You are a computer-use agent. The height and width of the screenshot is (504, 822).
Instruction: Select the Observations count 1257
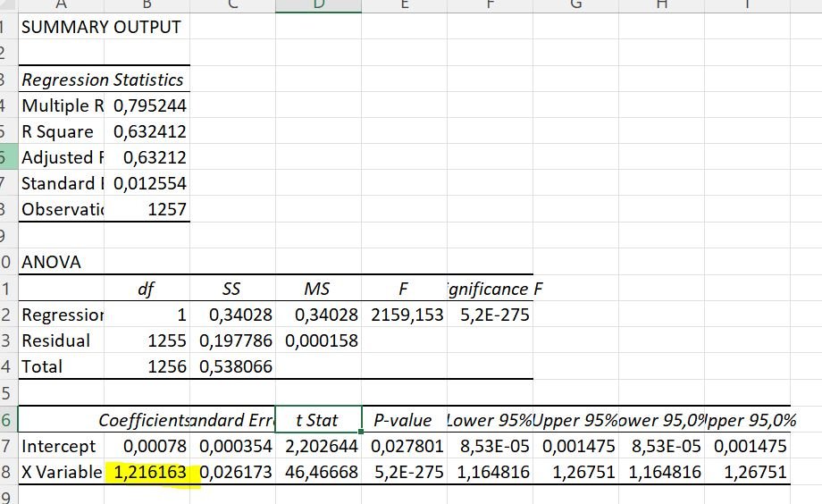point(167,209)
